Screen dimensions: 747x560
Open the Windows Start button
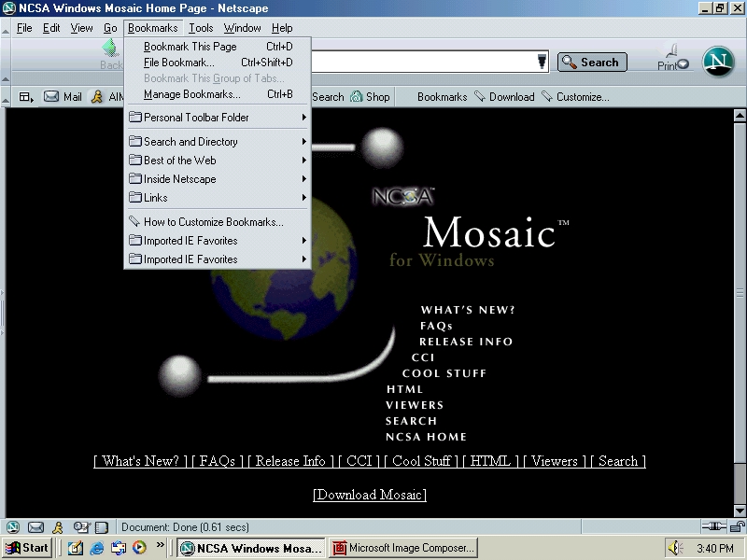tap(27, 548)
